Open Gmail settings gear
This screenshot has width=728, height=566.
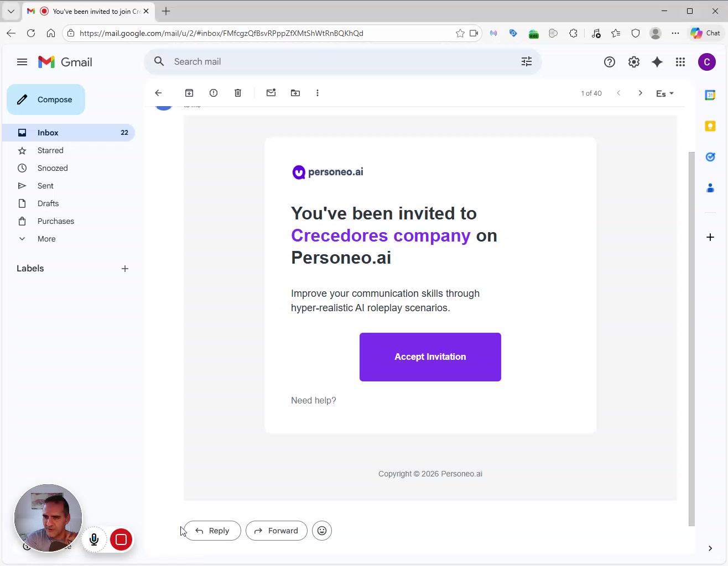(634, 62)
